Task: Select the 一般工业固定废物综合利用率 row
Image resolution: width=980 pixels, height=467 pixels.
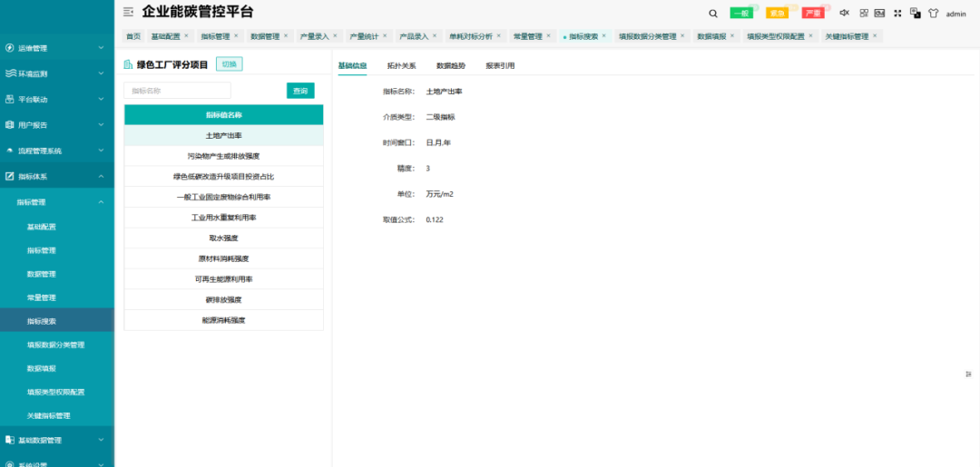Action: click(224, 198)
